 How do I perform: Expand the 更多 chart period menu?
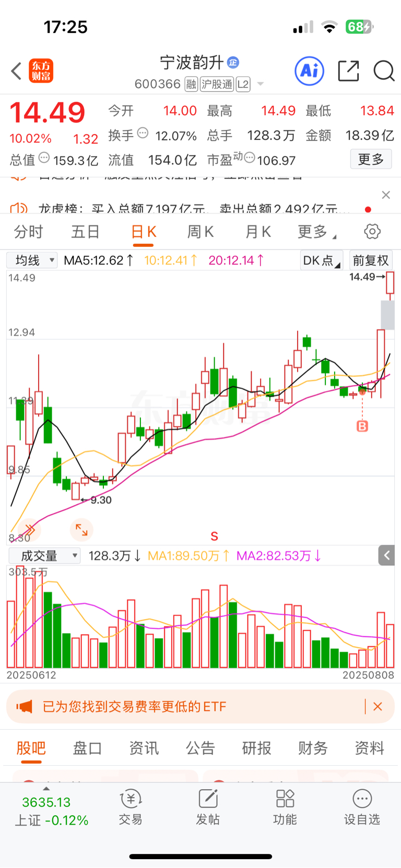316,232
